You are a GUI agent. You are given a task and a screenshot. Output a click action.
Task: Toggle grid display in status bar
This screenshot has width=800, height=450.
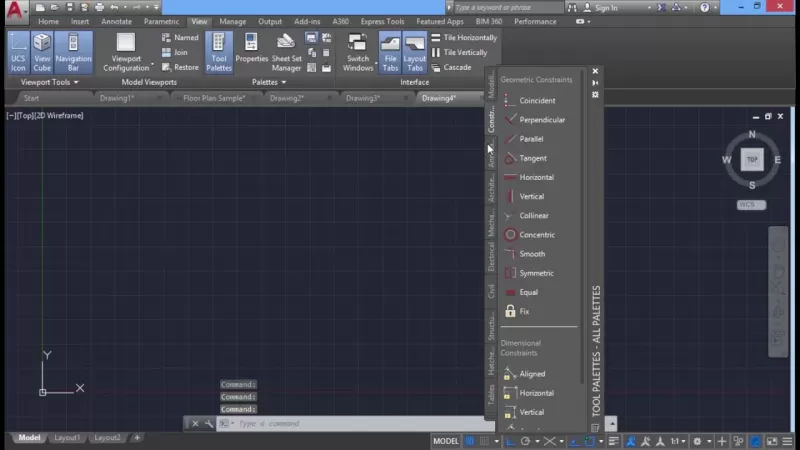[x=470, y=441]
